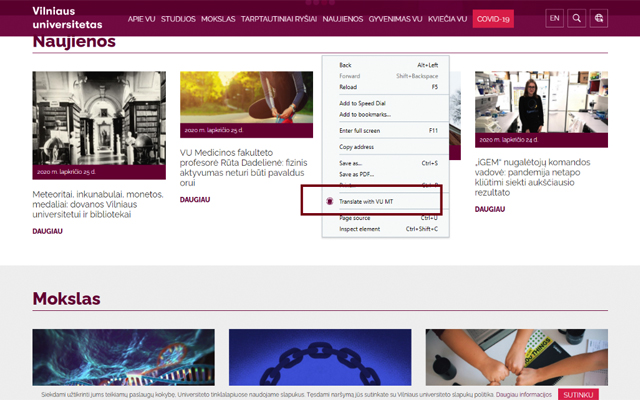Choose Enter full screen option
Viewport: 640px width, 400px height.
click(386, 131)
